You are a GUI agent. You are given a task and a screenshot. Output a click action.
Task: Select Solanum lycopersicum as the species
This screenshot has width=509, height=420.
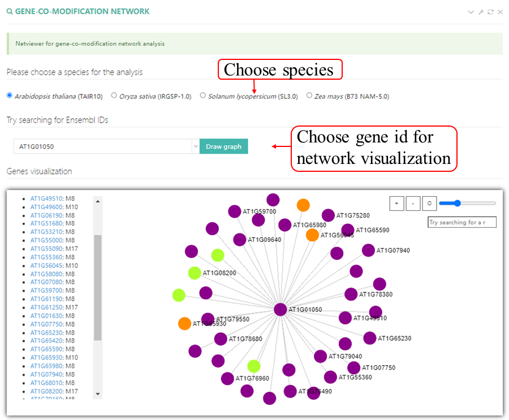[203, 96]
